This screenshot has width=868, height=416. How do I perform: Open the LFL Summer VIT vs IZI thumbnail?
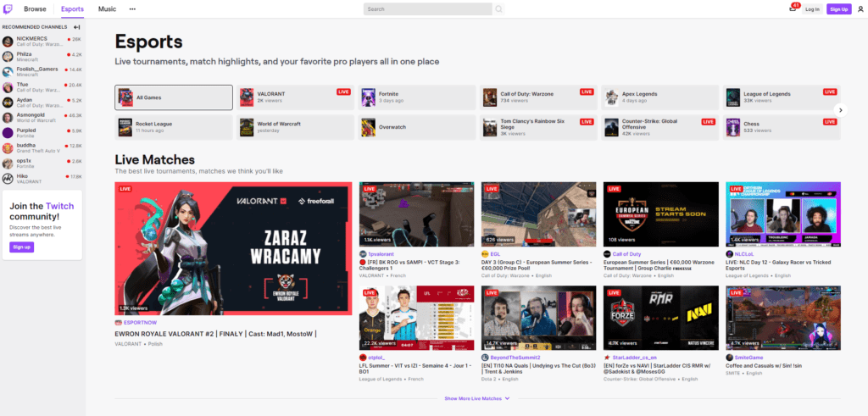[x=417, y=318]
